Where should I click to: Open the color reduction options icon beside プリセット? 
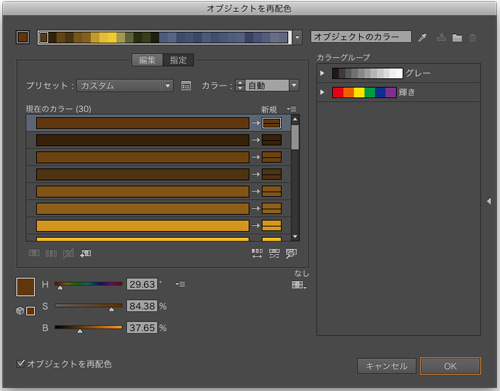tap(186, 86)
